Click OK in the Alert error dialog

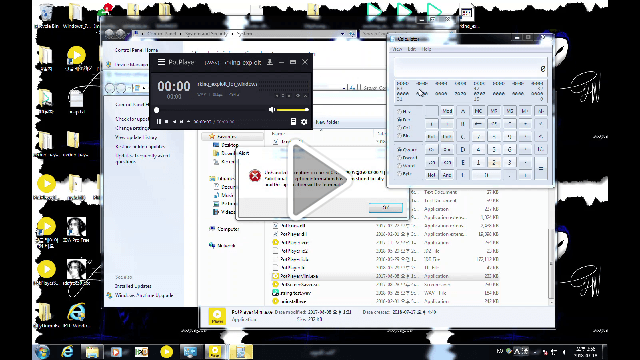click(385, 208)
